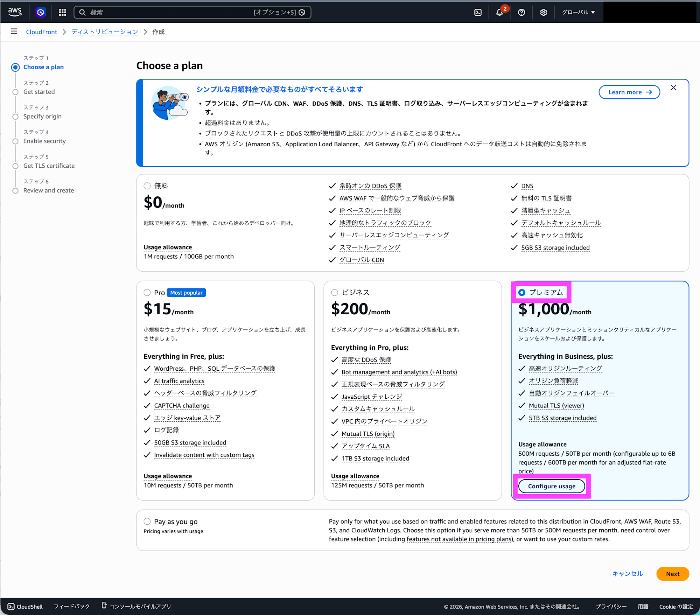Go to step Choose a plan
This screenshot has height=615, width=700.
pos(43,67)
